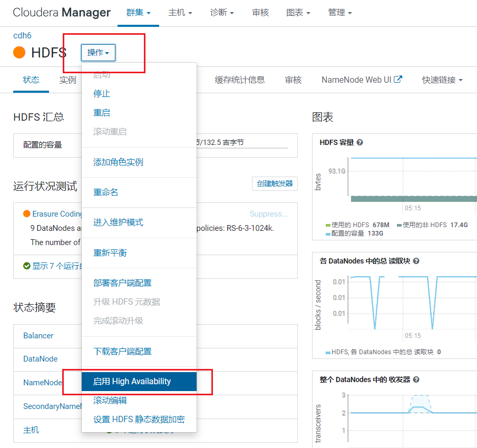Image resolution: width=477 pixels, height=448 pixels.
Task: Click the 创建触发器 button
Action: pos(275,183)
